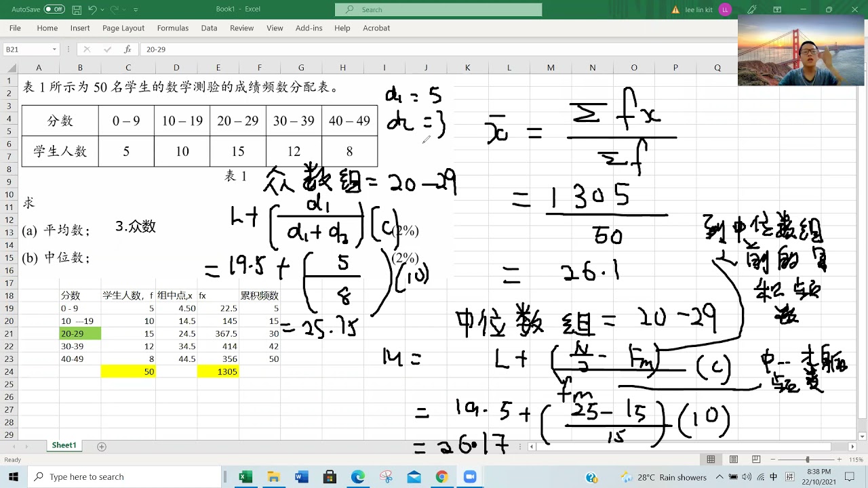Viewport: 868px width, 488px height.
Task: Open the Acrobat tab
Action: (x=376, y=28)
